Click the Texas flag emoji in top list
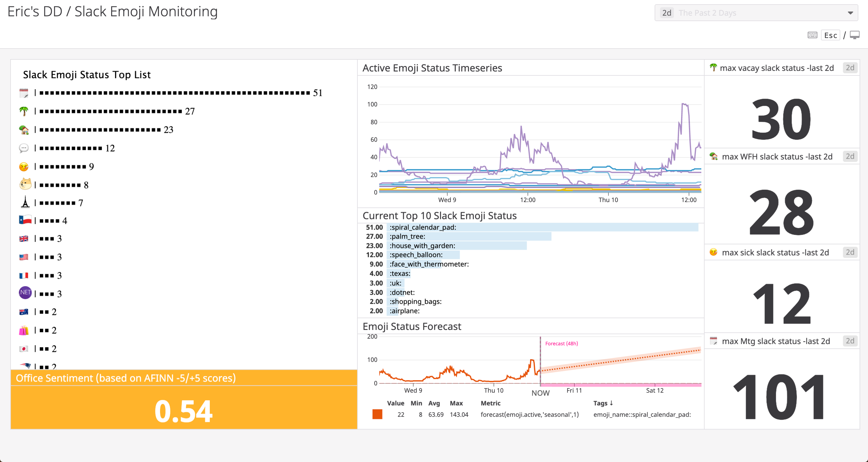Viewport: 868px width, 462px height. coord(25,220)
